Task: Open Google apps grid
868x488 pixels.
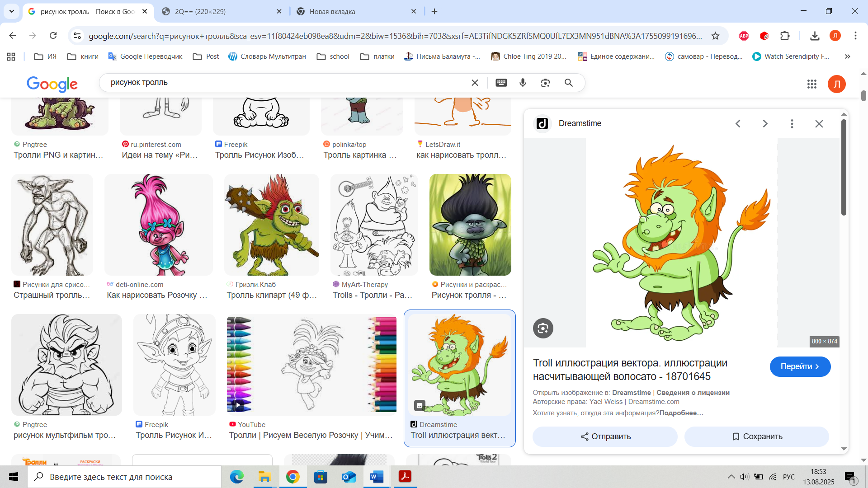Action: point(812,84)
